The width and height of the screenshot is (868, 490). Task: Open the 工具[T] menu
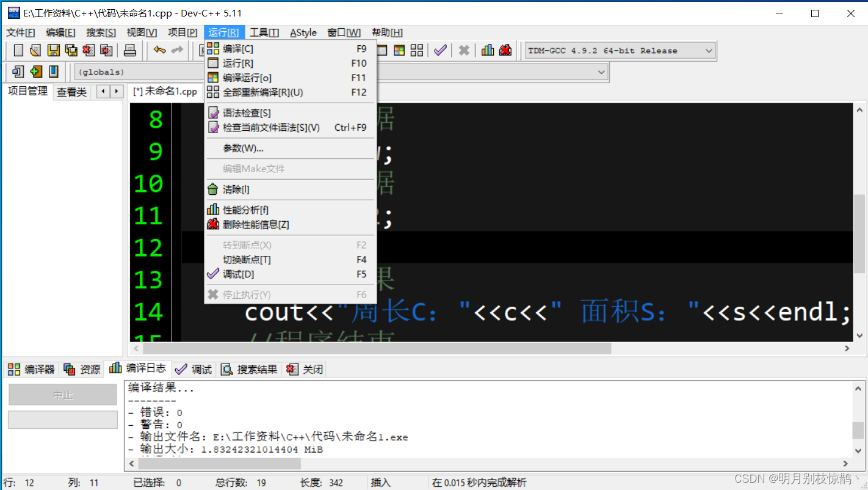(x=264, y=32)
